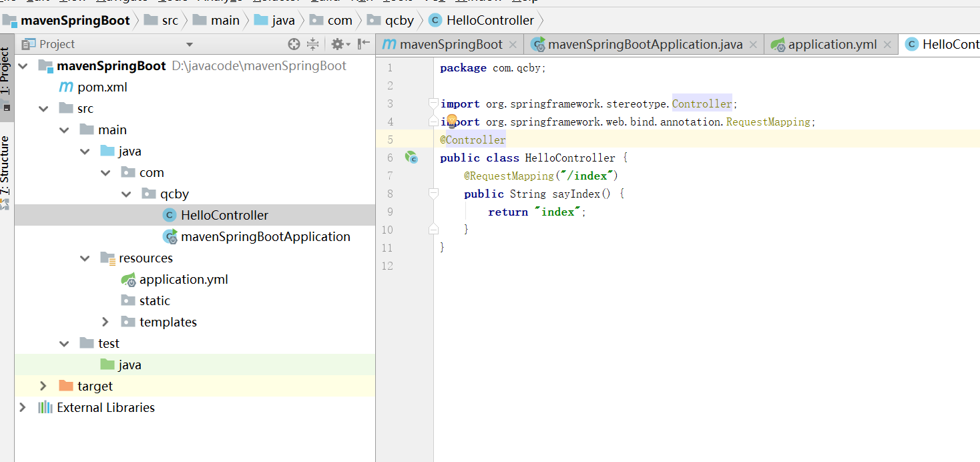Click main in the navigation breadcrumb
Image resolution: width=980 pixels, height=462 pixels.
click(x=216, y=20)
